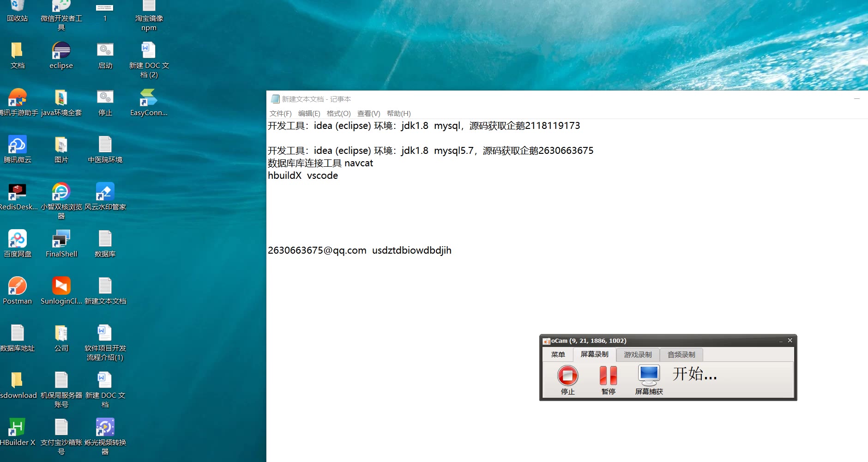Open Notepad 文件(F) menu
Screen dimensions: 868x462
(x=280, y=114)
